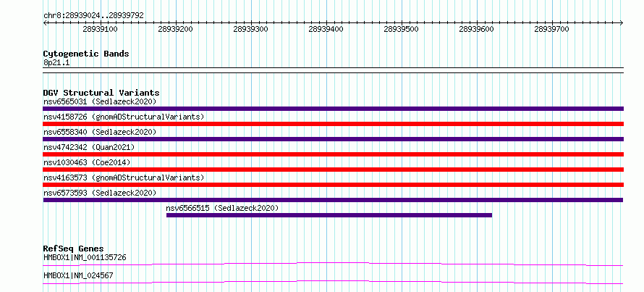This screenshot has height=292, width=644.
Task: Click ruler position 28939100
Action: pyautogui.click(x=100, y=29)
